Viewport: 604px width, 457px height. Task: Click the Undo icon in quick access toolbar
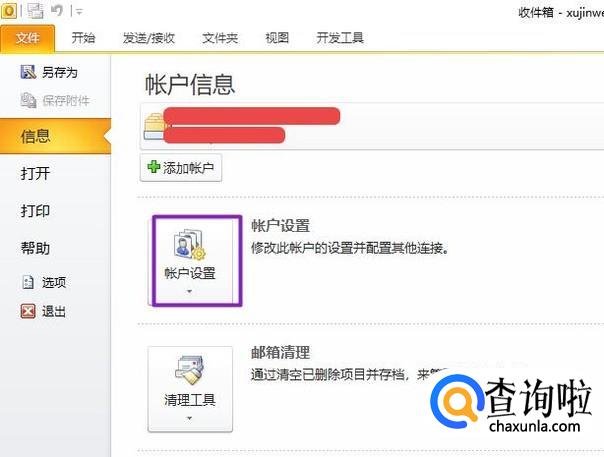[x=57, y=10]
